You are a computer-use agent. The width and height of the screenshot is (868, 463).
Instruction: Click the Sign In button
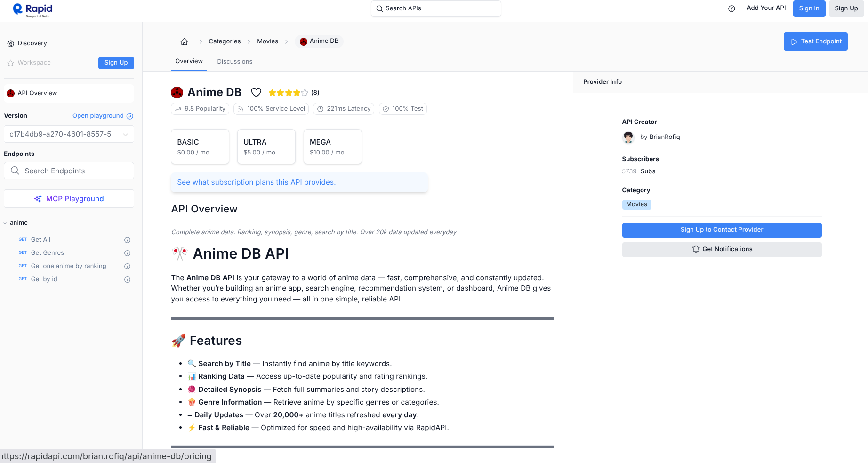tap(809, 8)
